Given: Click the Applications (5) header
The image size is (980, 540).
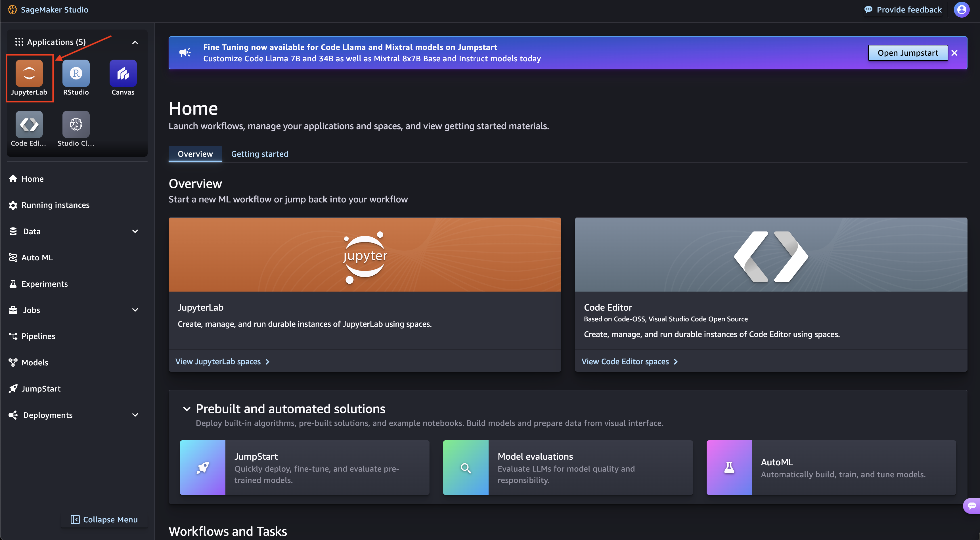Looking at the screenshot, I should pos(50,42).
